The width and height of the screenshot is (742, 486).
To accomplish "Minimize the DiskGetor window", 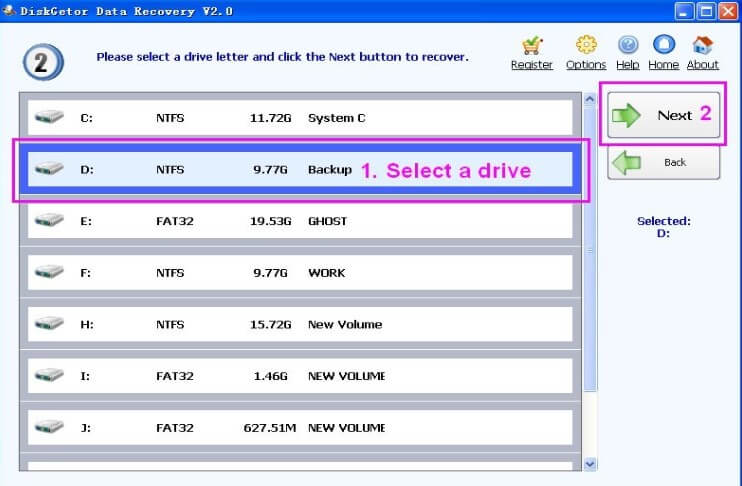I will [684, 11].
